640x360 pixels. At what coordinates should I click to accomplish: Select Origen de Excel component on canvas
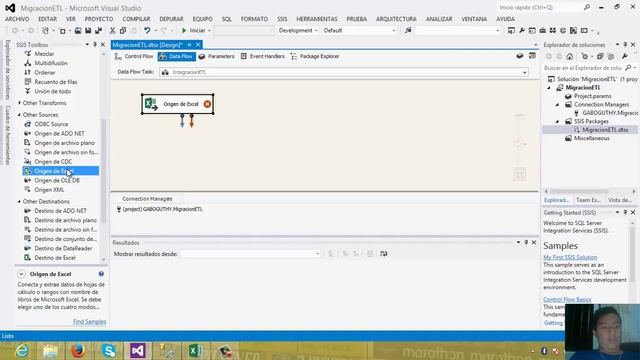tap(178, 104)
